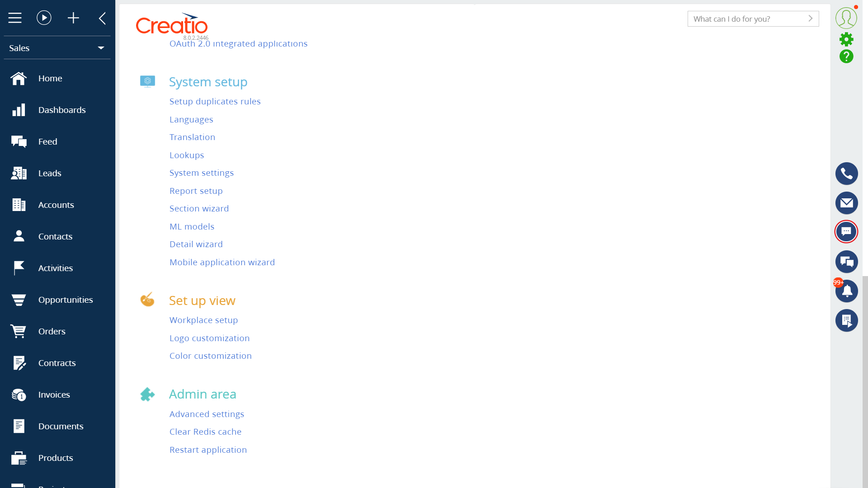Open the notifications bell with 99+ badge
The width and height of the screenshot is (868, 488).
click(x=846, y=291)
